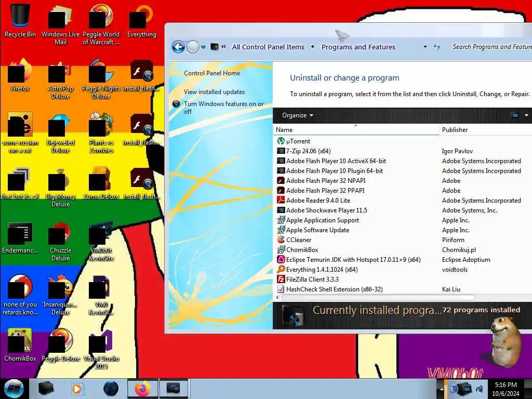
Task: Open Endermanc... desktop icon
Action: pos(20,237)
